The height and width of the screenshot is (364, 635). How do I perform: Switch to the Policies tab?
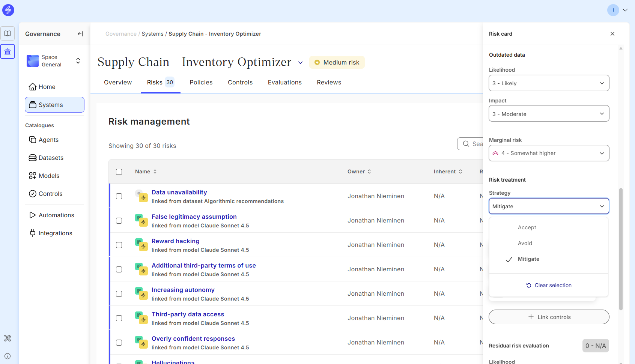[x=201, y=83]
